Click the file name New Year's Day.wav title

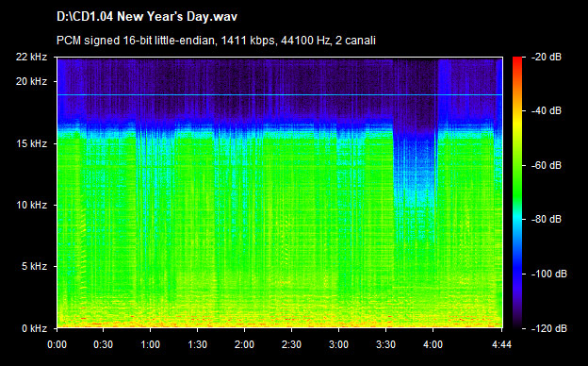(147, 17)
